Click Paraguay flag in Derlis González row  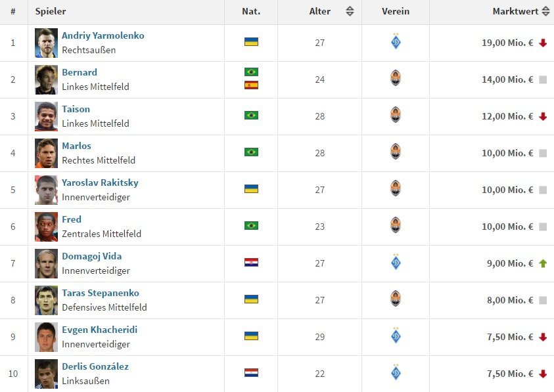pyautogui.click(x=251, y=372)
